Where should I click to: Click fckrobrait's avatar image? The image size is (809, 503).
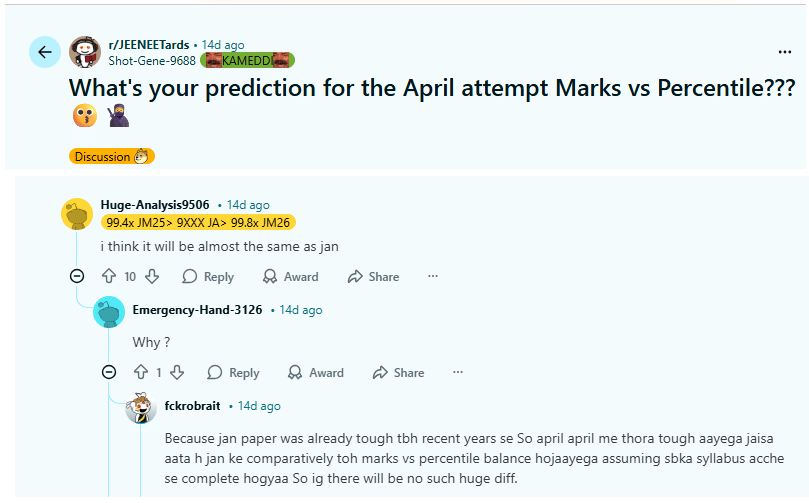pos(141,409)
